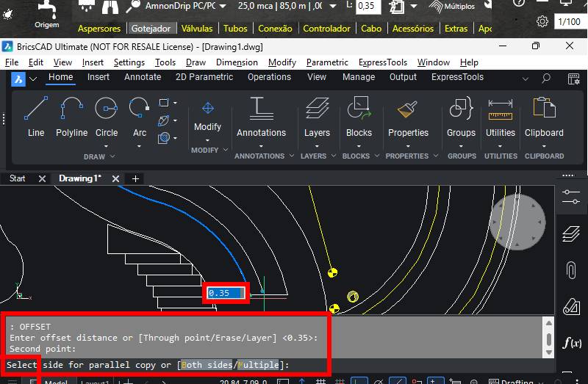588x384 pixels.
Task: Add a new drawing tab
Action: point(135,178)
